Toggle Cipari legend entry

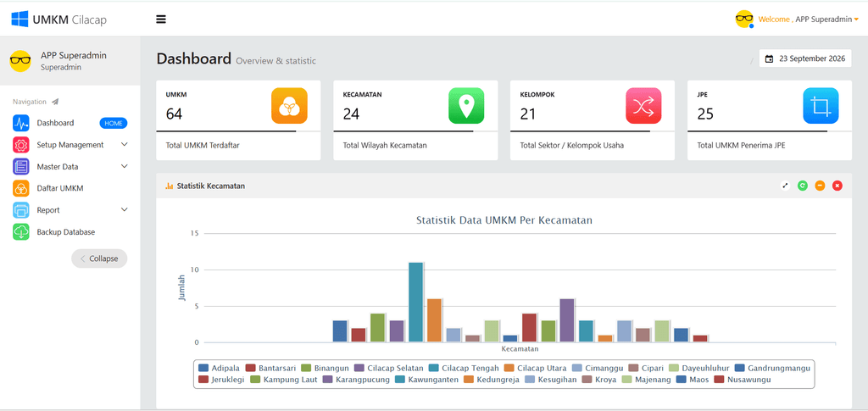pyautogui.click(x=647, y=368)
